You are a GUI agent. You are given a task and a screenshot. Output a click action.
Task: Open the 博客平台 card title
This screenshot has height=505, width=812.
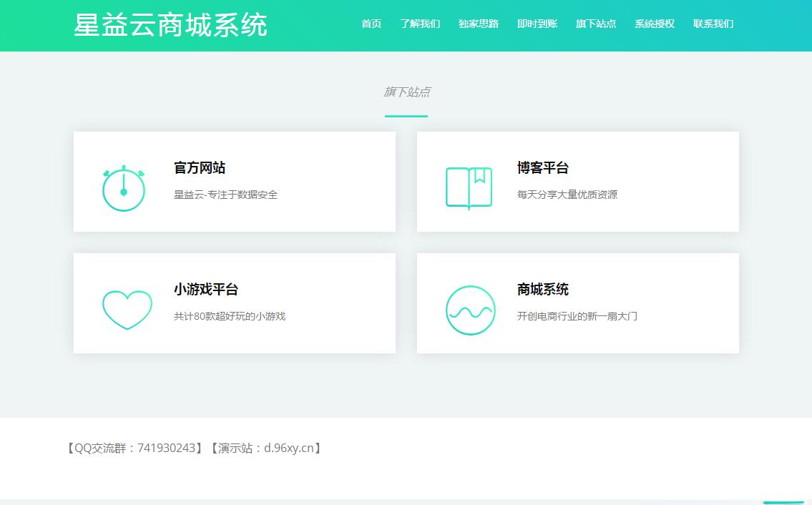click(543, 168)
